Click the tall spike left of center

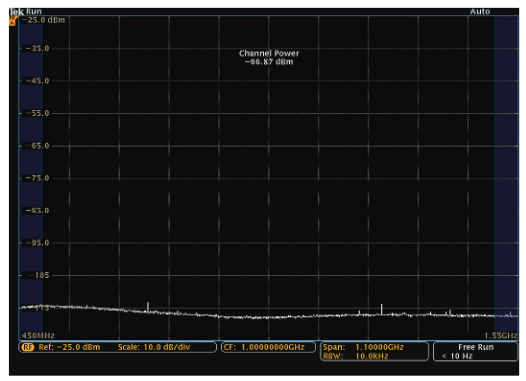(x=148, y=307)
